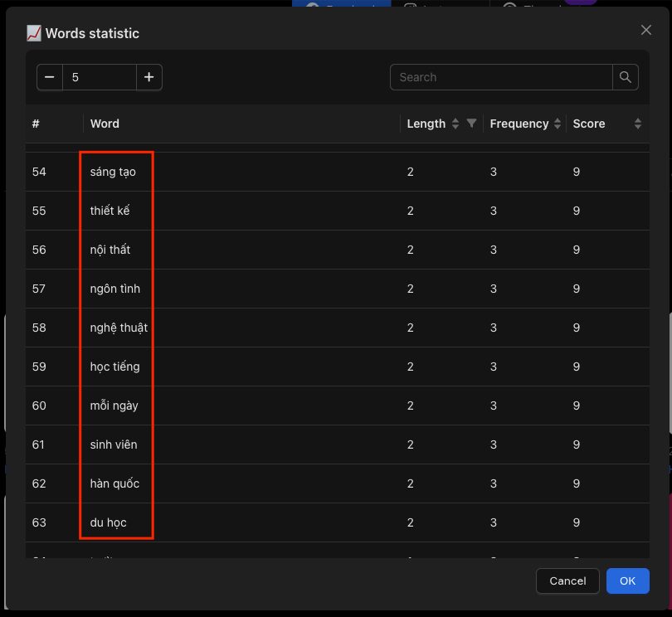This screenshot has width=672, height=617.
Task: Open the Length column filter icon
Action: (471, 124)
